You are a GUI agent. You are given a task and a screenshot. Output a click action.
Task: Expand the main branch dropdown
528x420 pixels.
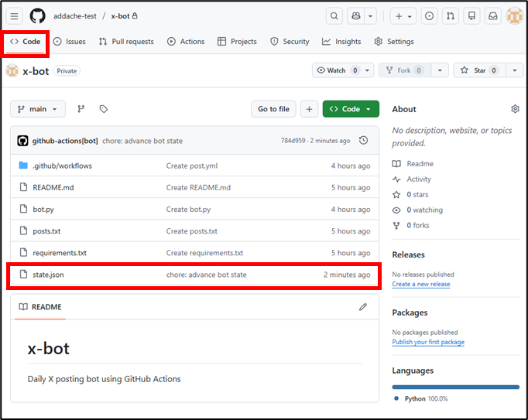(x=38, y=109)
